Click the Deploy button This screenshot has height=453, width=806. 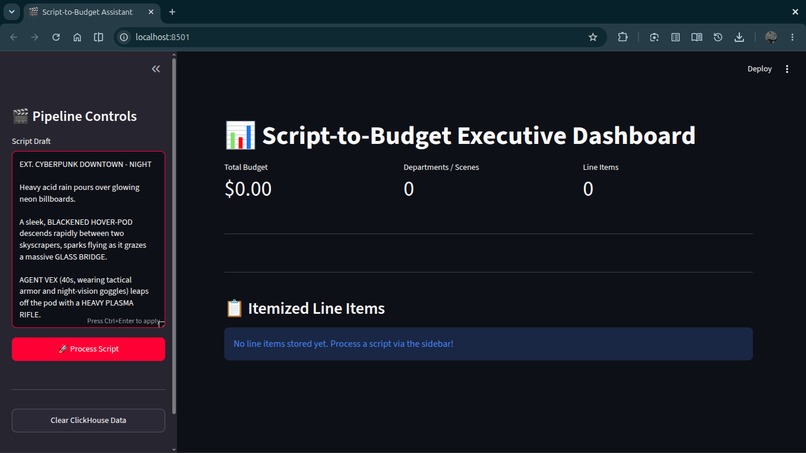click(759, 69)
